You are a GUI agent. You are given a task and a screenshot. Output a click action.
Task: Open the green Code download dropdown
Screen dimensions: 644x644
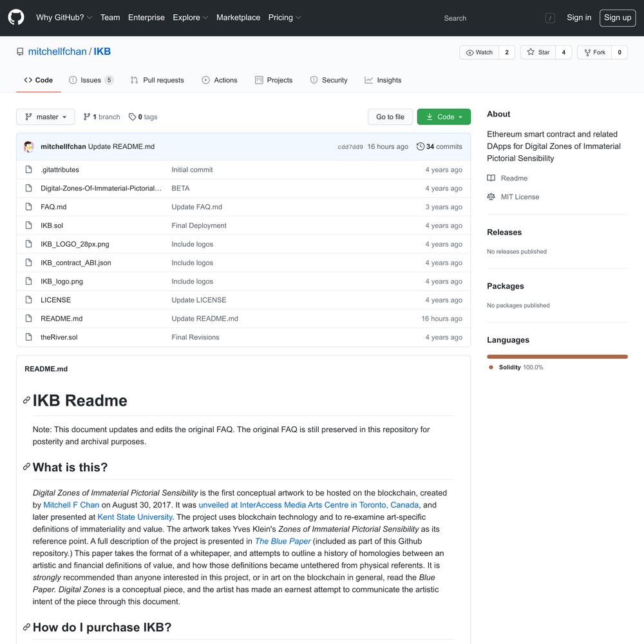point(444,117)
